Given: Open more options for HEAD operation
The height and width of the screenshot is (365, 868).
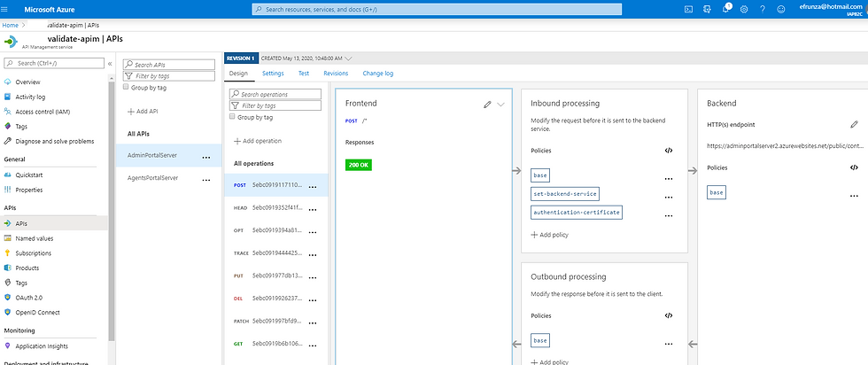Looking at the screenshot, I should tap(312, 210).
